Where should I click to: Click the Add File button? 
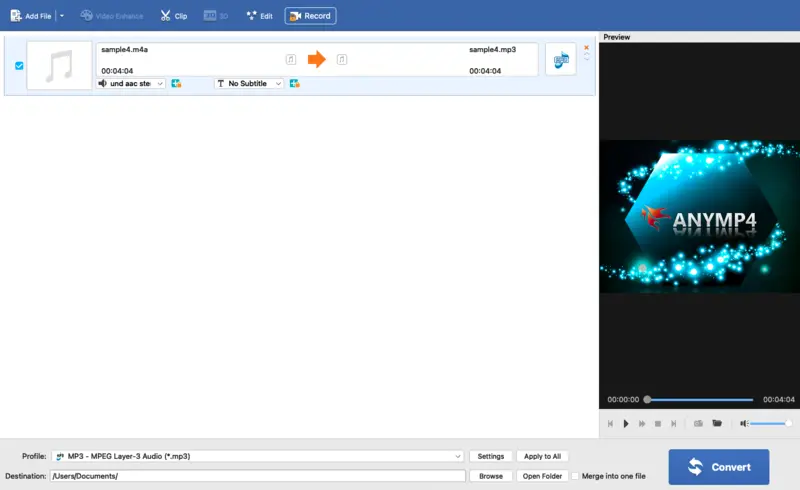click(31, 16)
